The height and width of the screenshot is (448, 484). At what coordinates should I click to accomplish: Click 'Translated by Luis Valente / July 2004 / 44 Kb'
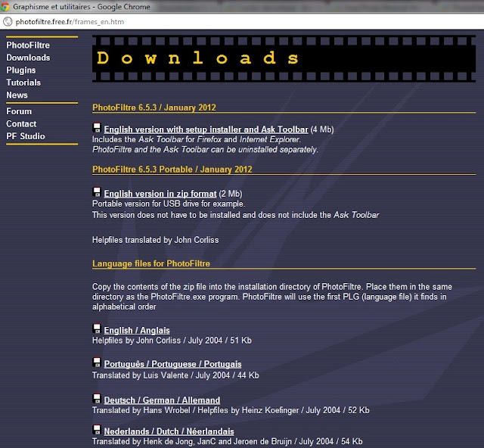(x=175, y=375)
